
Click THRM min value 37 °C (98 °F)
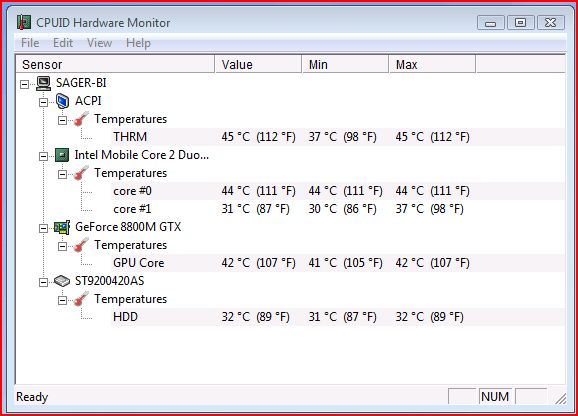tap(342, 137)
